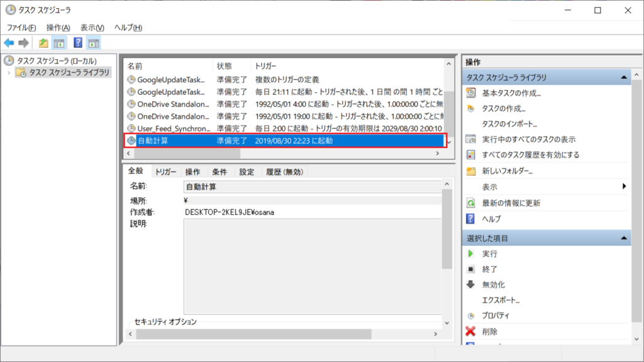Switch to the 設定 tab

point(247,172)
